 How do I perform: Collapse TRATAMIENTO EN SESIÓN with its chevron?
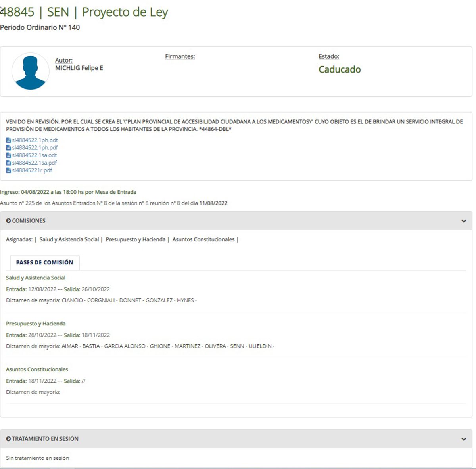point(464,439)
